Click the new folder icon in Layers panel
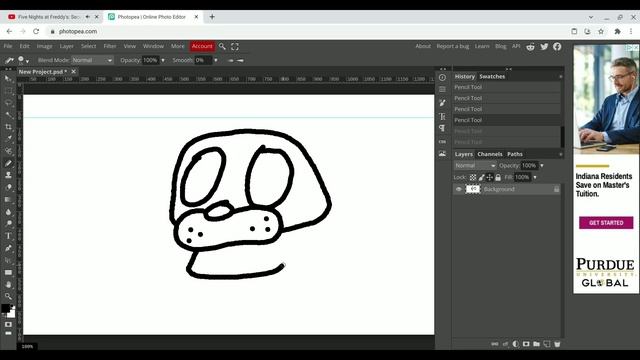Viewport: 640px width, 360px height. (536, 344)
